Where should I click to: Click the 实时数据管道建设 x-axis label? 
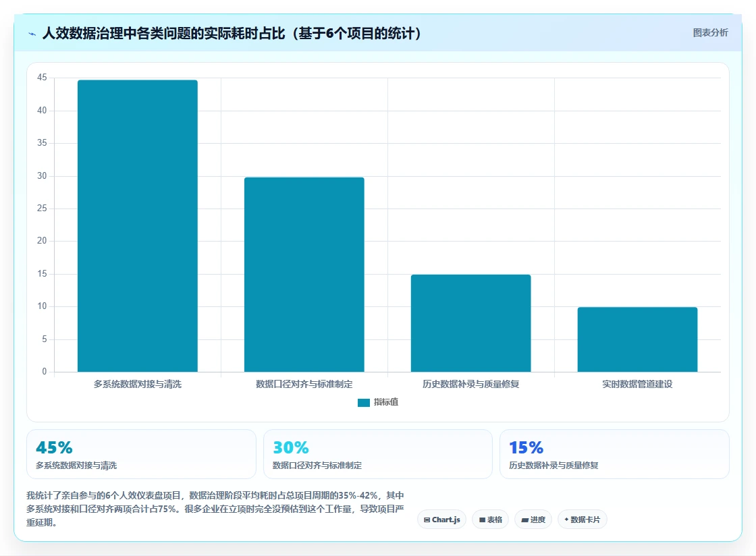tap(637, 384)
